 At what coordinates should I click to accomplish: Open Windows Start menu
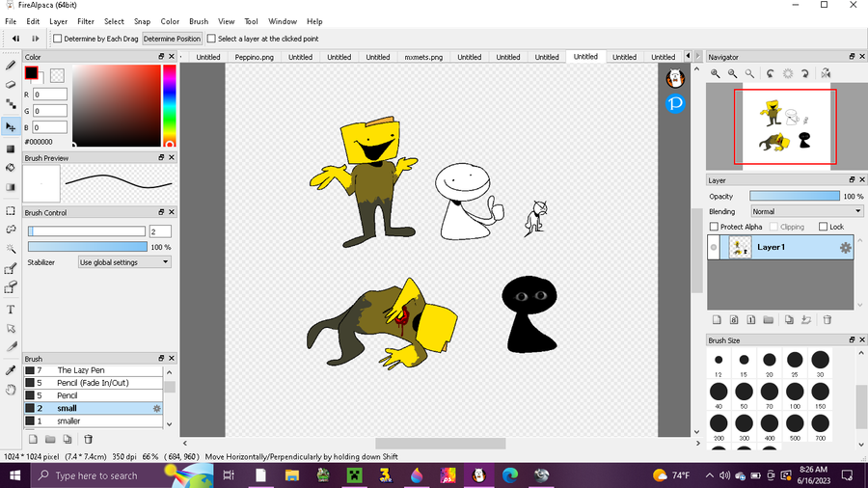14,475
